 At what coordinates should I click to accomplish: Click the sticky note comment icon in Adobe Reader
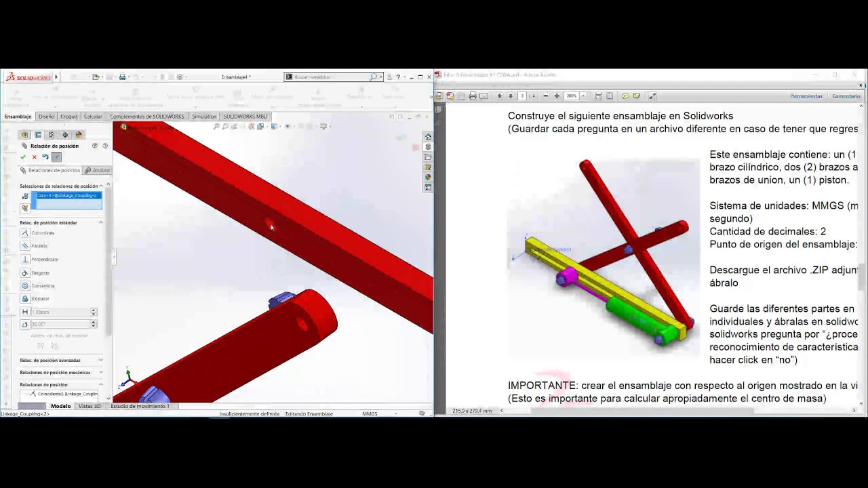pyautogui.click(x=625, y=96)
